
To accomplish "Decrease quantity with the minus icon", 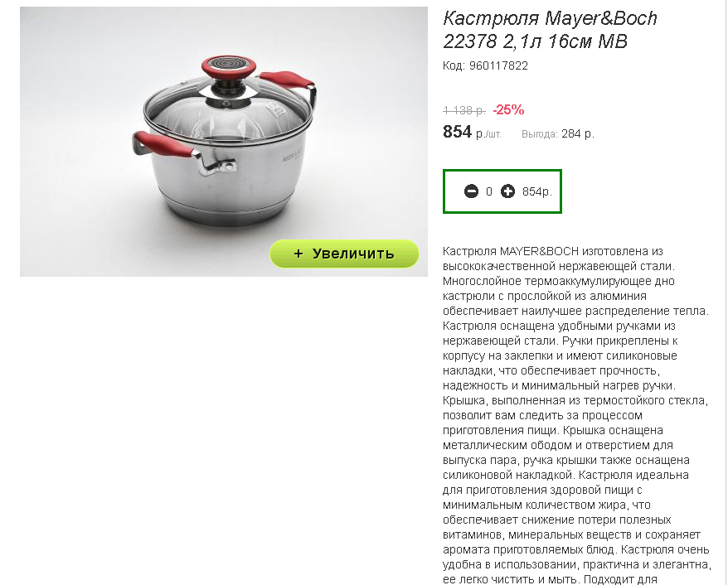I will tap(471, 191).
